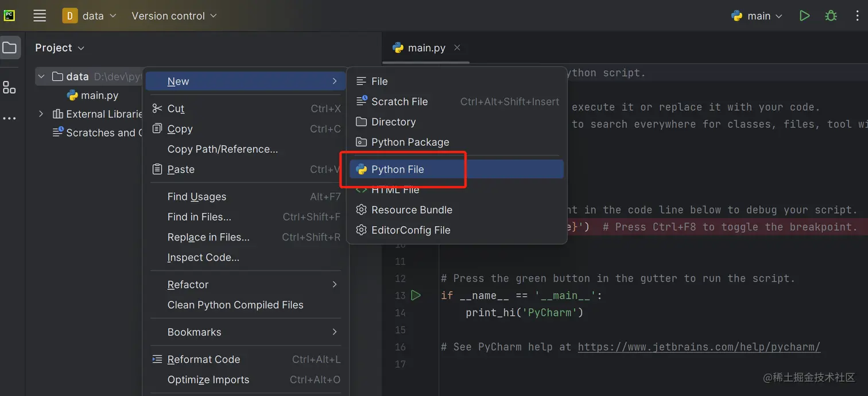Open the main hamburger menu

coord(40,15)
